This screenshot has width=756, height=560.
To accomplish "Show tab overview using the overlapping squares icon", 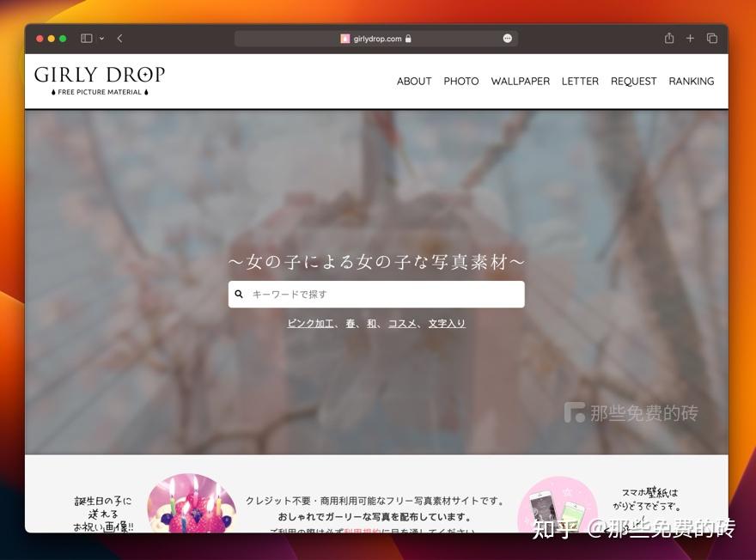I will pos(712,38).
